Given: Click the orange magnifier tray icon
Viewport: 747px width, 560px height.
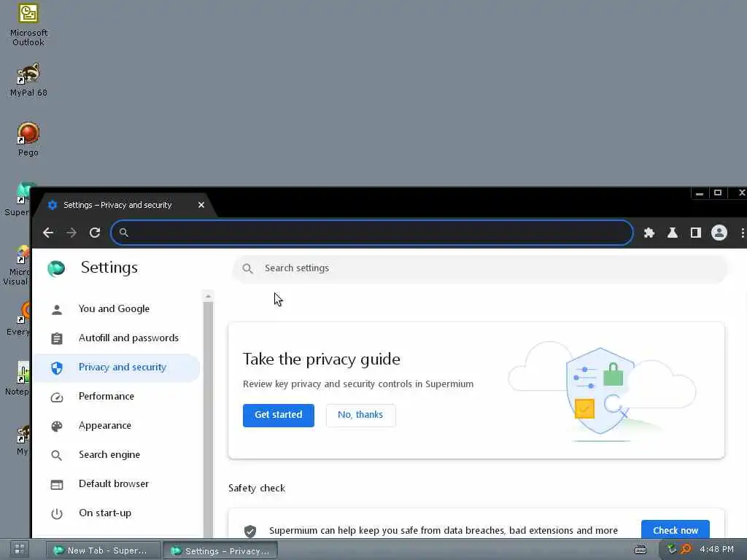Looking at the screenshot, I should [686, 549].
